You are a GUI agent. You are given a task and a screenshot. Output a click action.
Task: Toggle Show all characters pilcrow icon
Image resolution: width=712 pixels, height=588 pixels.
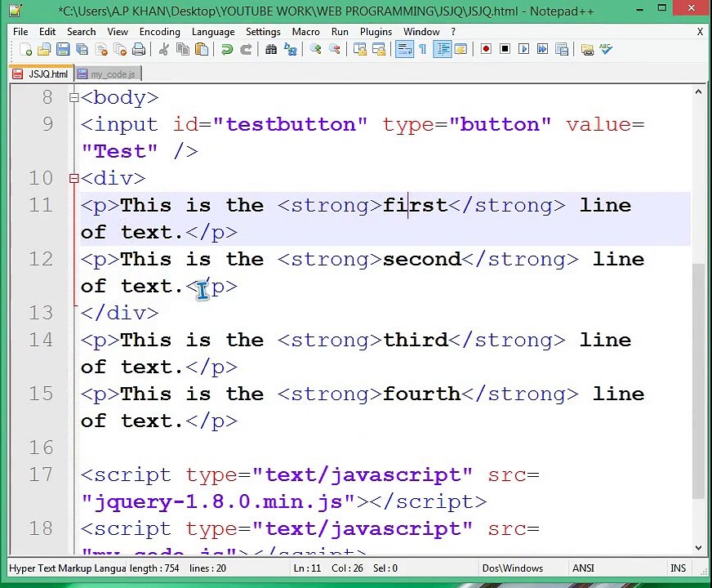coord(423,49)
